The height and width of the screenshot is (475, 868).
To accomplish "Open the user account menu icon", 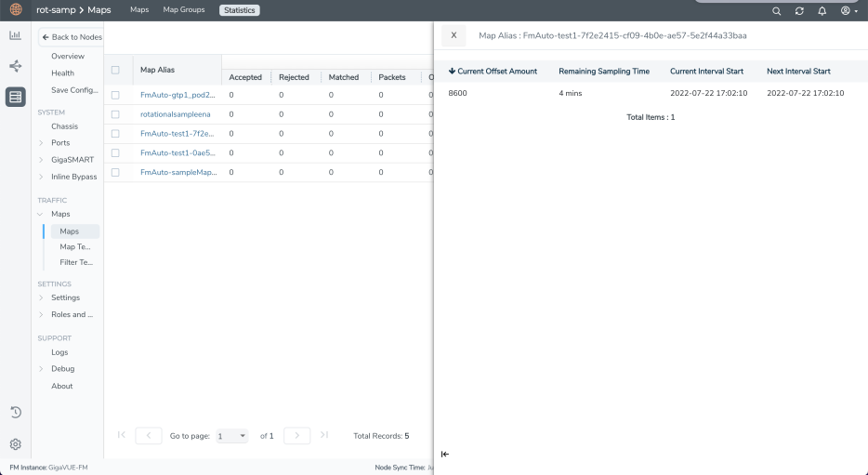I will tap(845, 11).
